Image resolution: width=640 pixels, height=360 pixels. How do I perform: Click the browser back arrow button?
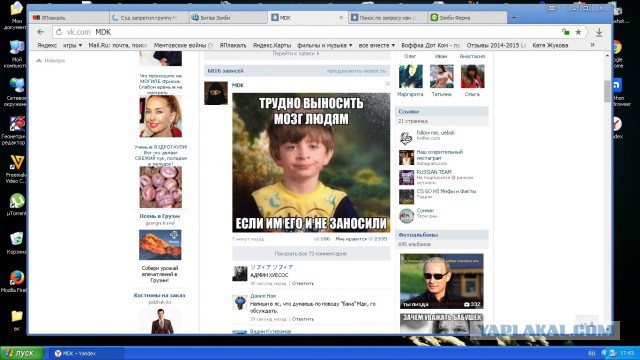coord(40,32)
